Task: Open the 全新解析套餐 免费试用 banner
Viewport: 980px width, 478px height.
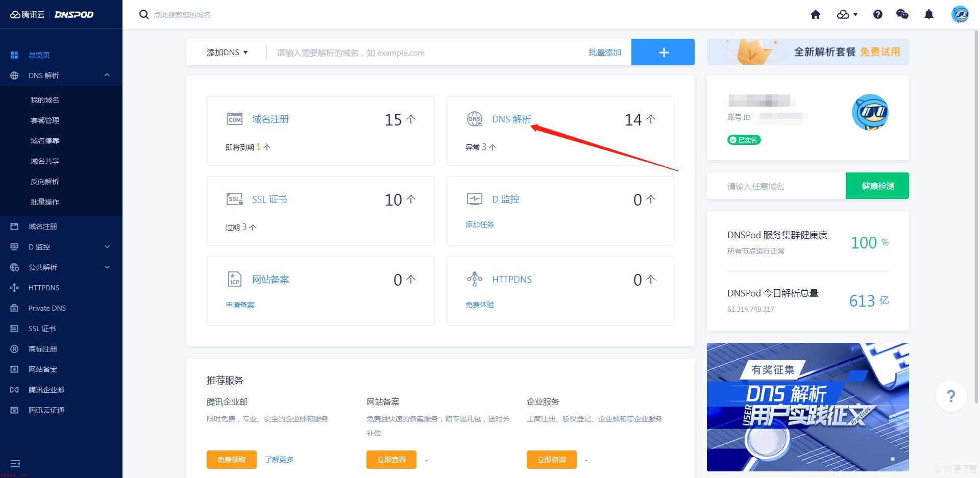Action: pos(808,52)
